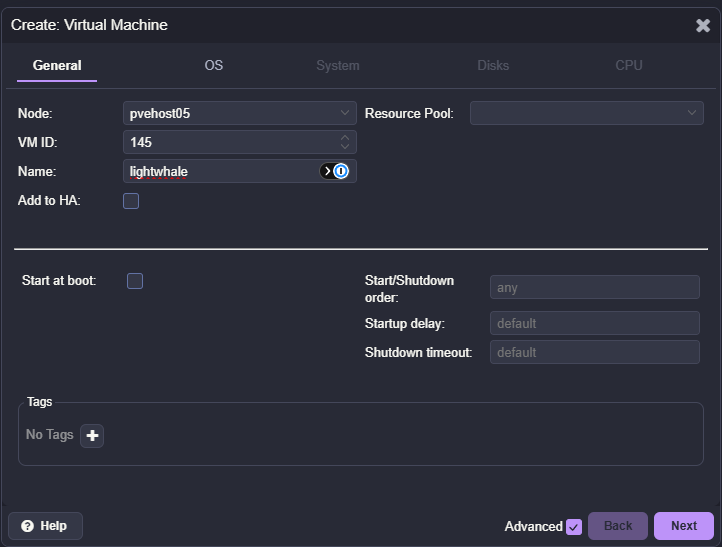The height and width of the screenshot is (547, 722).
Task: Open the System tab
Action: (x=337, y=65)
